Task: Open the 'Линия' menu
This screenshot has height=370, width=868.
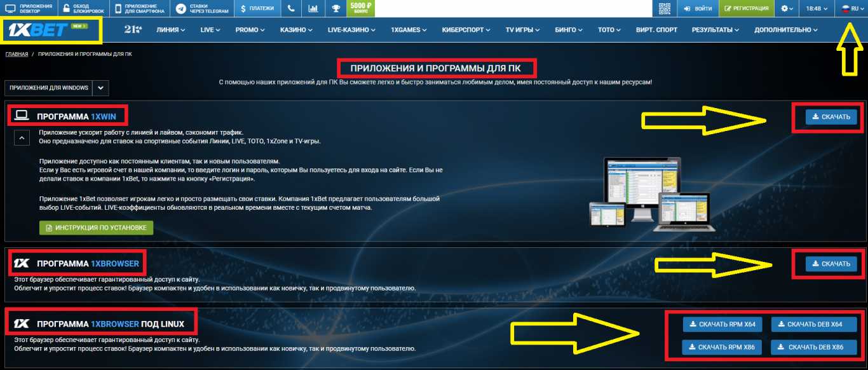Action: click(x=170, y=30)
